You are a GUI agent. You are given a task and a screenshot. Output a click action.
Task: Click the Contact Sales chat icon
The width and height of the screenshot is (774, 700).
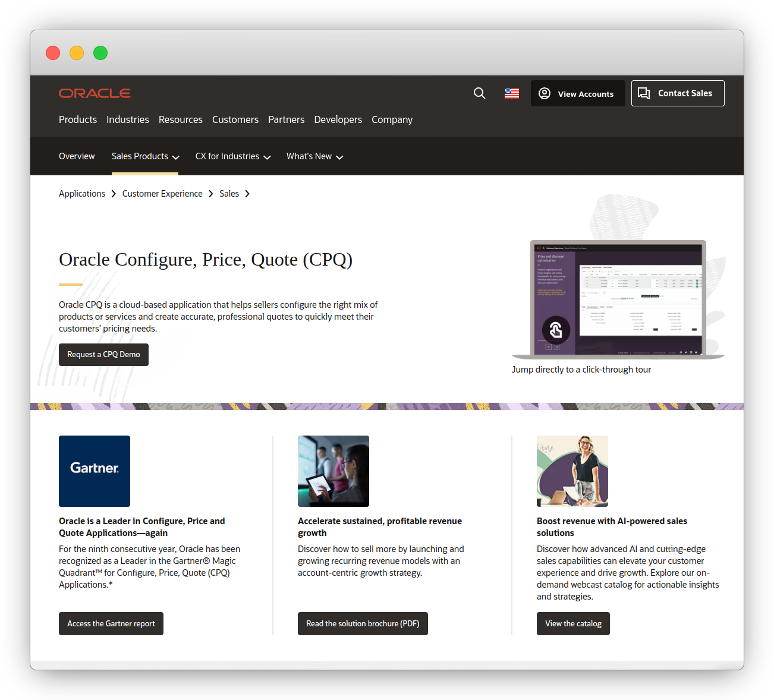point(644,93)
